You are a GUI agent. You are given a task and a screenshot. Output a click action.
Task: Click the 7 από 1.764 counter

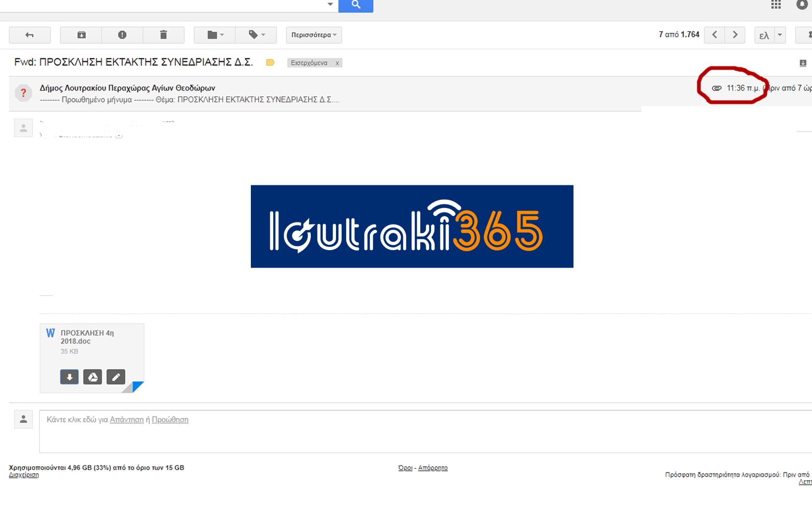[679, 35]
